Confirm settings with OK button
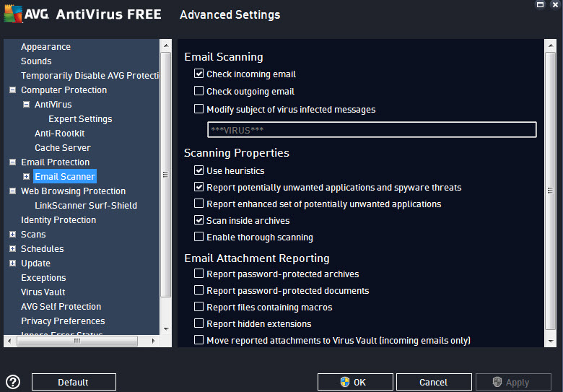563x392 pixels. pos(355,382)
